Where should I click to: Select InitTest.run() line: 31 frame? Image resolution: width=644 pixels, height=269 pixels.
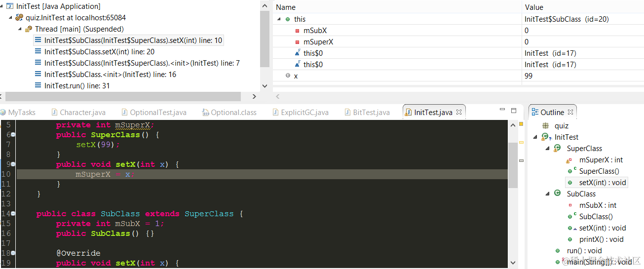77,86
